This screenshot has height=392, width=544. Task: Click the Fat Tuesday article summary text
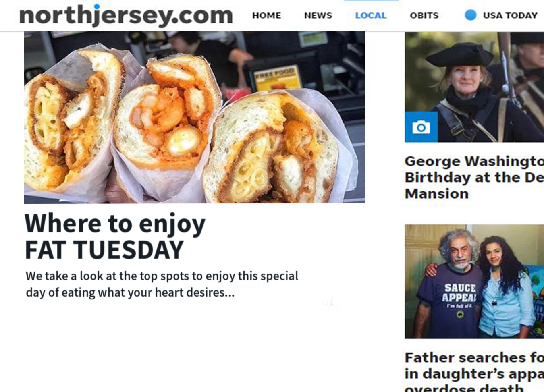tap(162, 284)
